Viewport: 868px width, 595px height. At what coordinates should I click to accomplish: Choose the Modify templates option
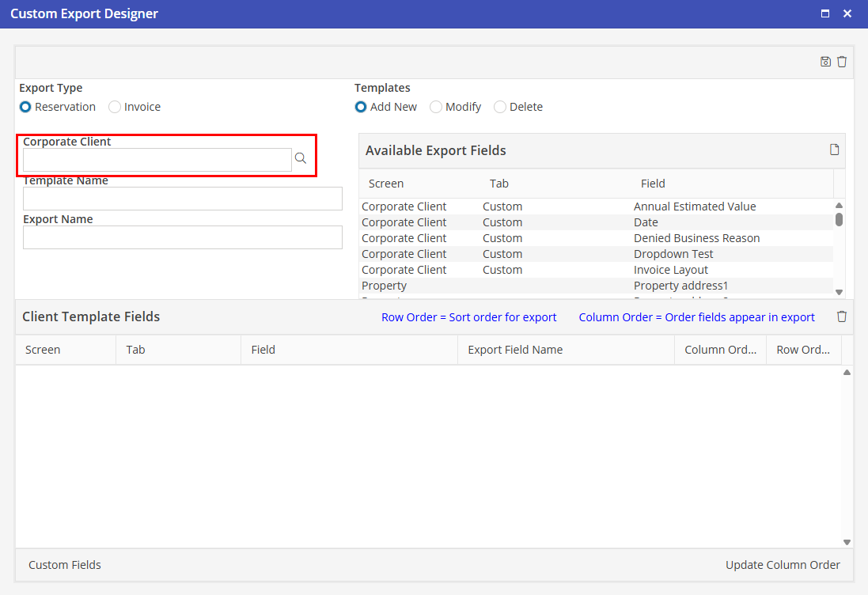pos(436,107)
